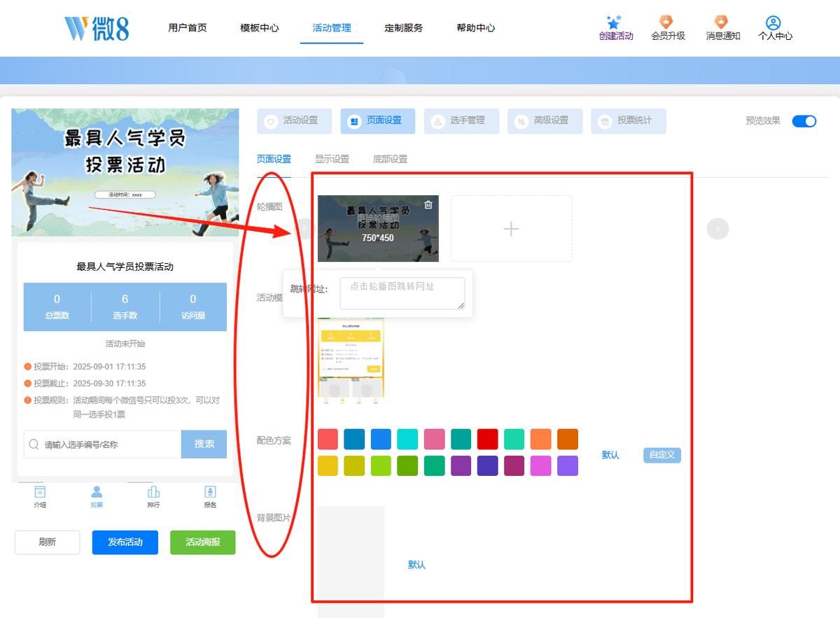Switch to the 选手管理 tab
This screenshot has height=618, width=840.
coord(461,121)
